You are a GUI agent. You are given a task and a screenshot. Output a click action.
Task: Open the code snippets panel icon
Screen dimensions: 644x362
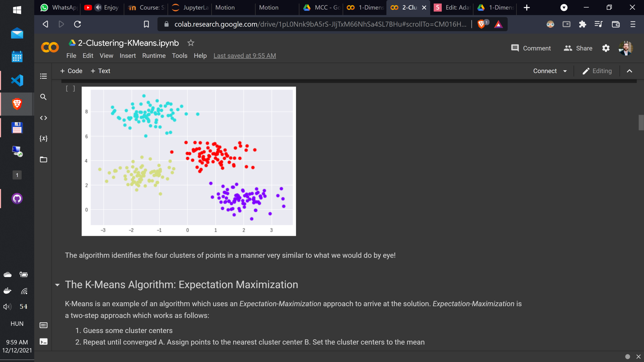(43, 118)
